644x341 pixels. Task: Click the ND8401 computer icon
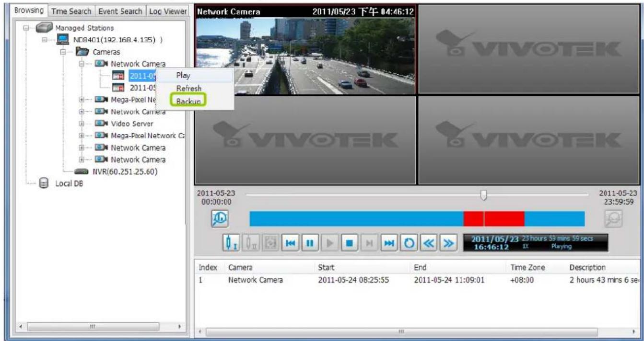[62, 40]
